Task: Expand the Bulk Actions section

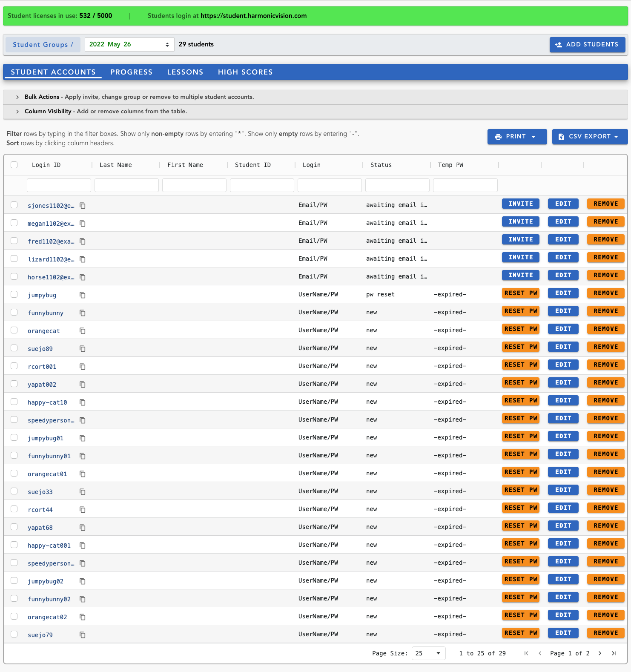Action: click(x=315, y=97)
